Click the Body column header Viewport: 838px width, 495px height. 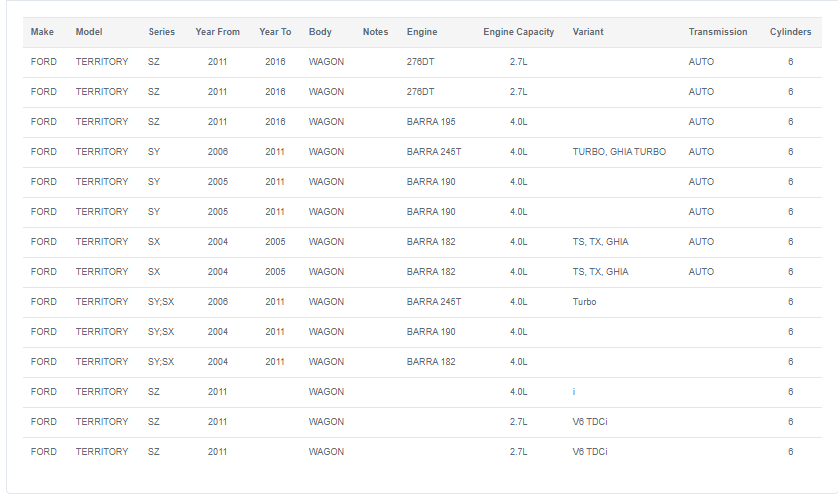coord(320,32)
